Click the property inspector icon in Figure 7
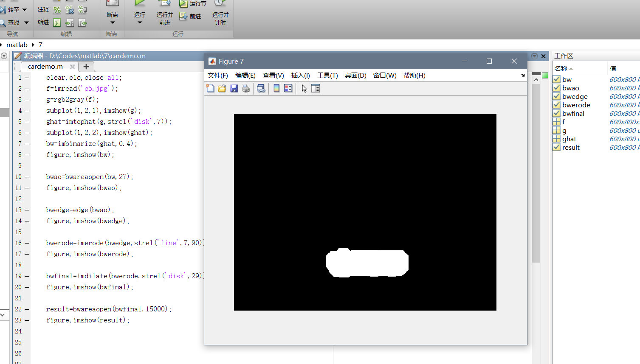The width and height of the screenshot is (640, 364). (x=316, y=88)
